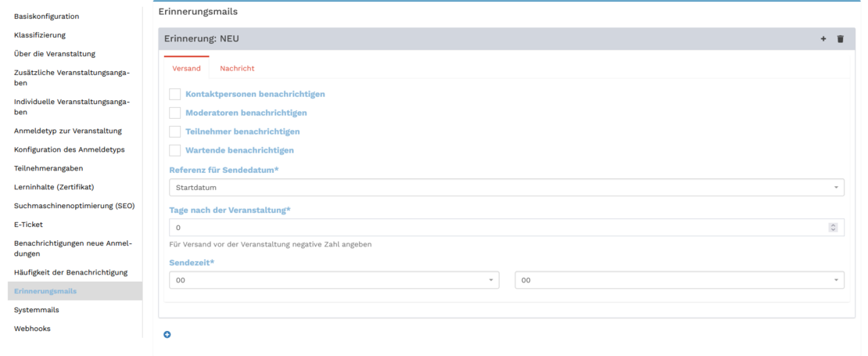Select Erinnerungsmails sidebar entry

click(75, 291)
